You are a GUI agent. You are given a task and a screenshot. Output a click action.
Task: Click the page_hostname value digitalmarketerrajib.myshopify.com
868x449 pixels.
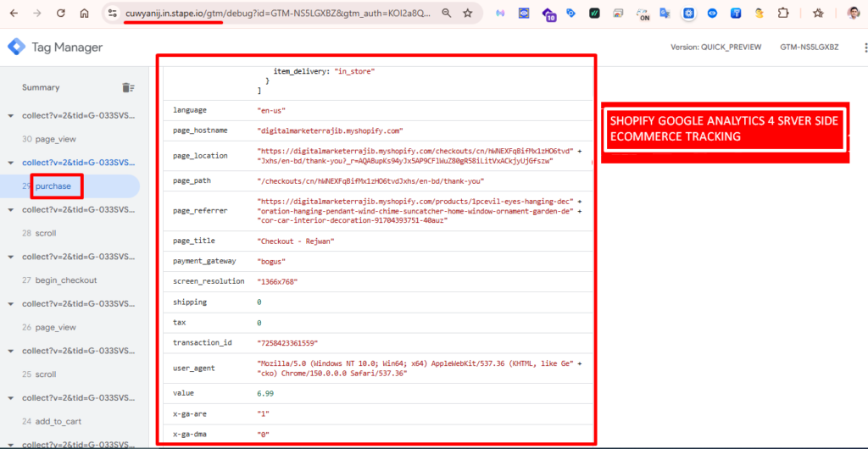(330, 130)
